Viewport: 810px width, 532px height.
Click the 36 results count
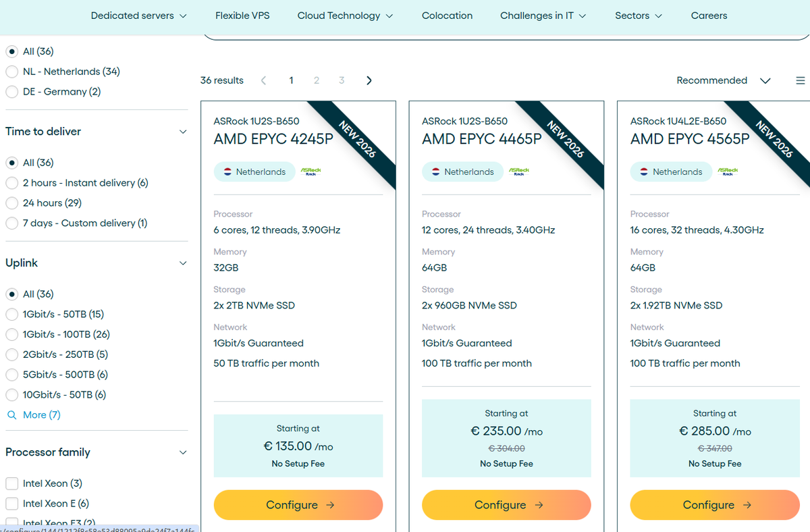pos(222,80)
